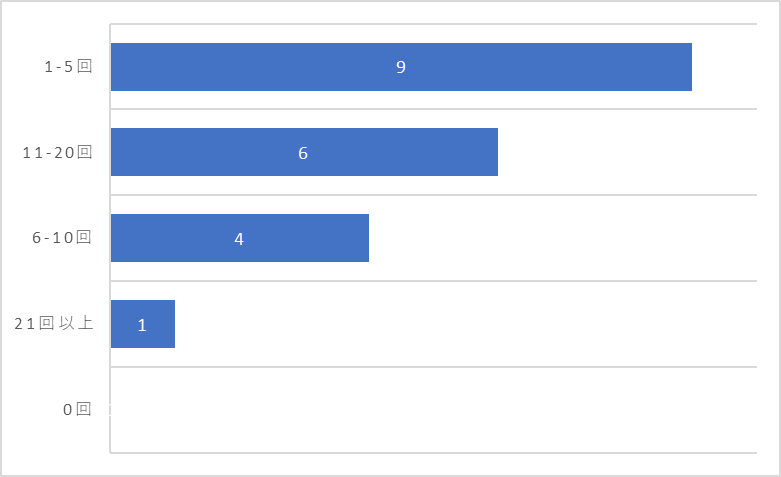Select the 1-5回 bar with value 9
Image resolution: width=781 pixels, height=477 pixels.
(x=401, y=67)
